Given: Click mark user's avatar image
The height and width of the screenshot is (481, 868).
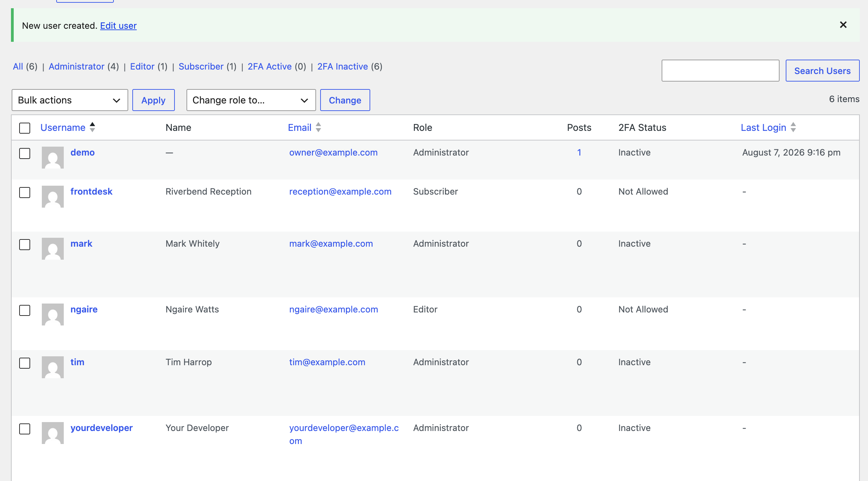Looking at the screenshot, I should 53,249.
